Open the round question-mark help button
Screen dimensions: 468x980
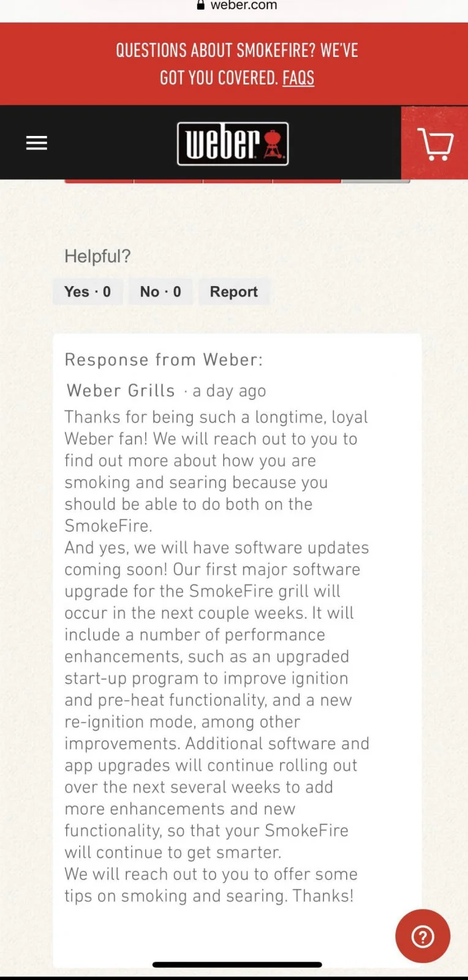(423, 936)
